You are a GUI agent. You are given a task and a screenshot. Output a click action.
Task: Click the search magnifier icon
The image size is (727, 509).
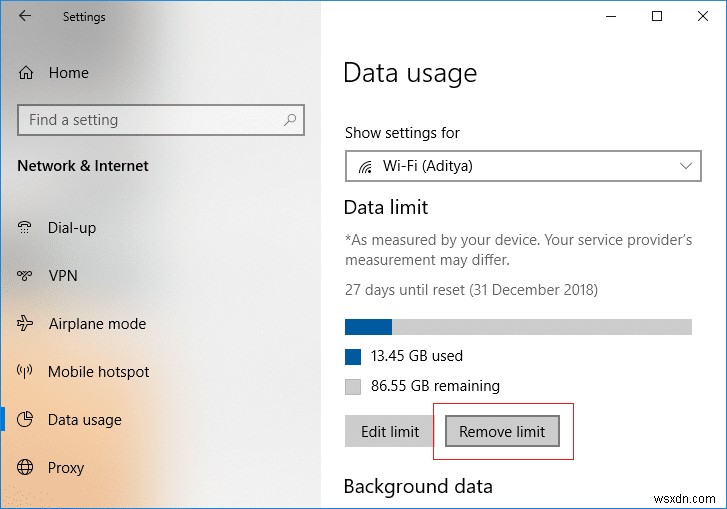[x=290, y=120]
